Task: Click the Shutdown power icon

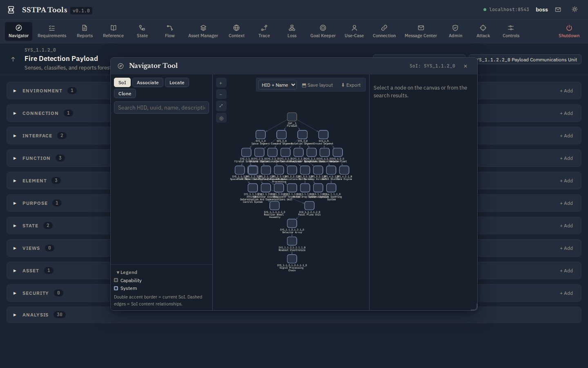Action: (569, 28)
